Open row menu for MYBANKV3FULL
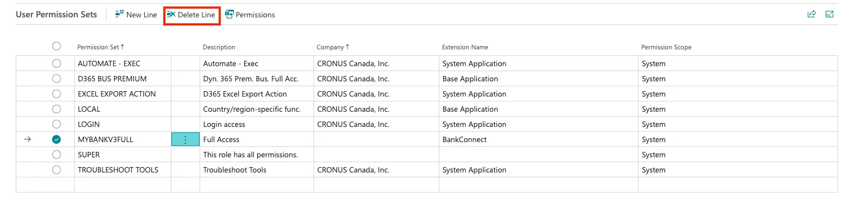868x211 pixels. click(x=186, y=139)
